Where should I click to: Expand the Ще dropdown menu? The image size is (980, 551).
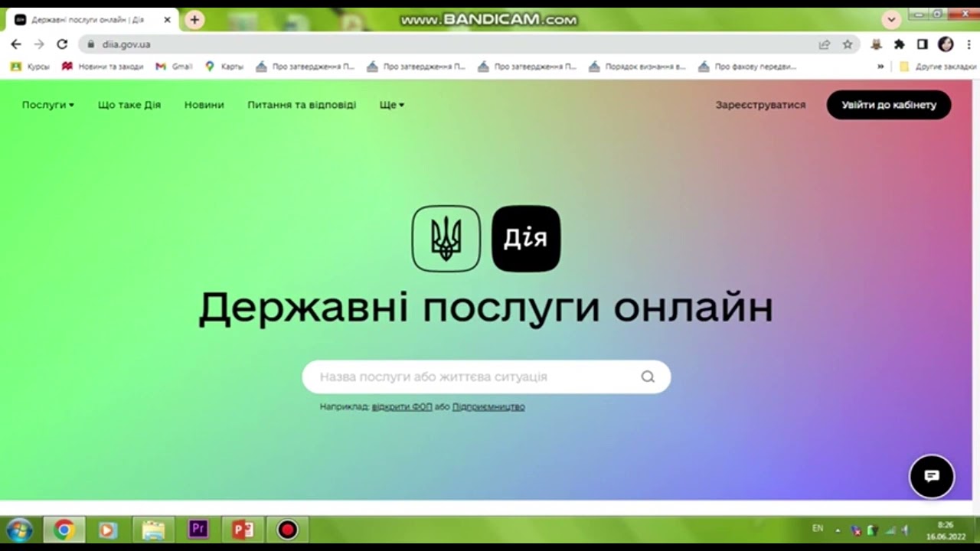tap(392, 105)
